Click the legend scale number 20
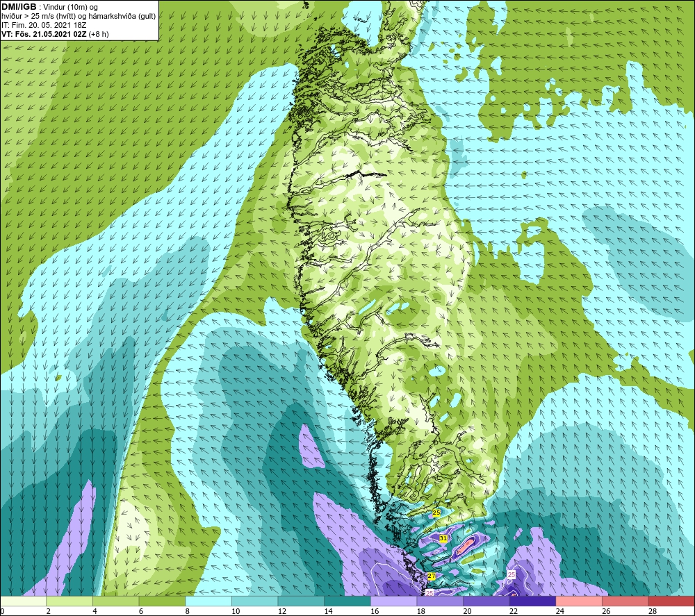 [x=467, y=611]
